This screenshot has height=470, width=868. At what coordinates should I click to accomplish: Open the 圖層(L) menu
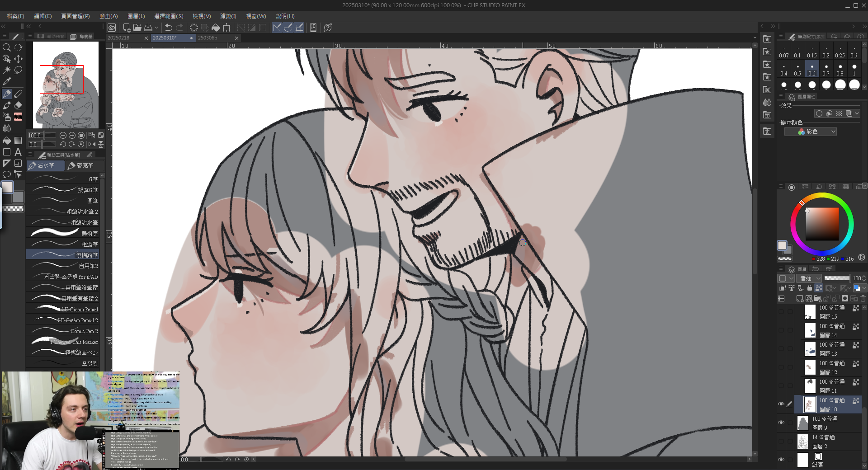point(136,16)
